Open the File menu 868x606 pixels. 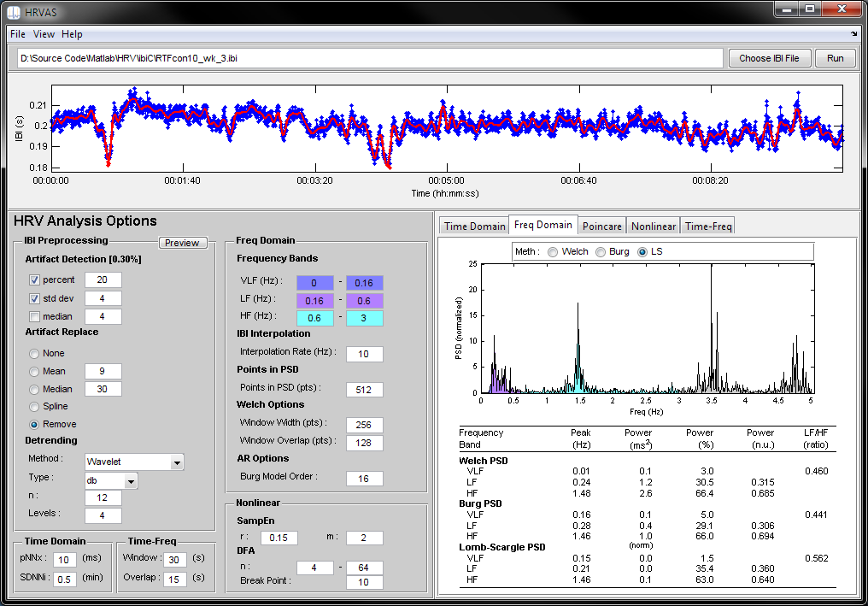coord(18,34)
